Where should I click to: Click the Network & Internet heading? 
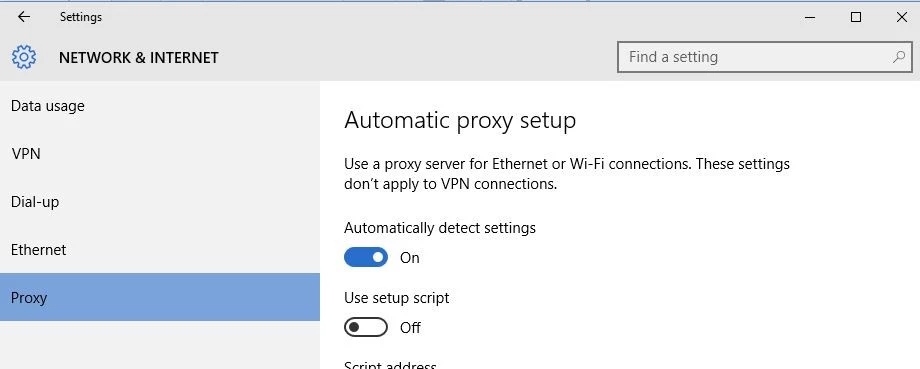pyautogui.click(x=138, y=57)
